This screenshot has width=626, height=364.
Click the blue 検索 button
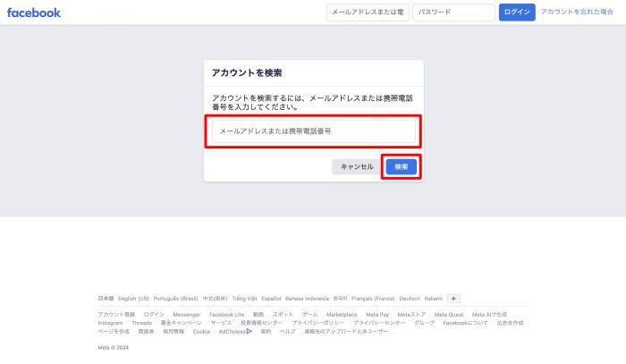tap(402, 166)
